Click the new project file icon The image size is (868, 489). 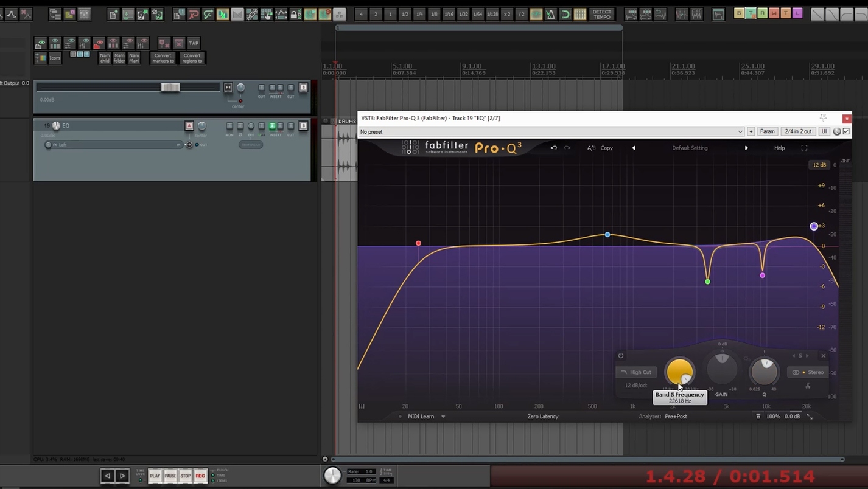(113, 14)
